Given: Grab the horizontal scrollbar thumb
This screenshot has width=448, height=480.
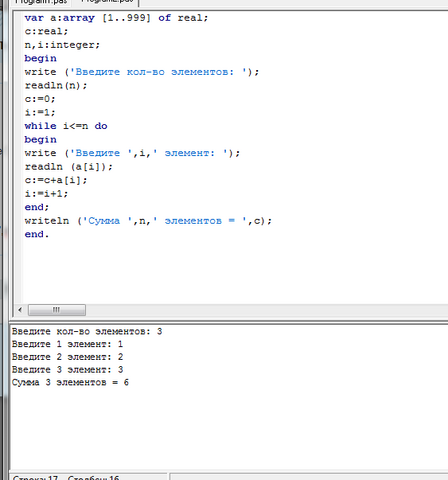Looking at the screenshot, I should [57, 310].
